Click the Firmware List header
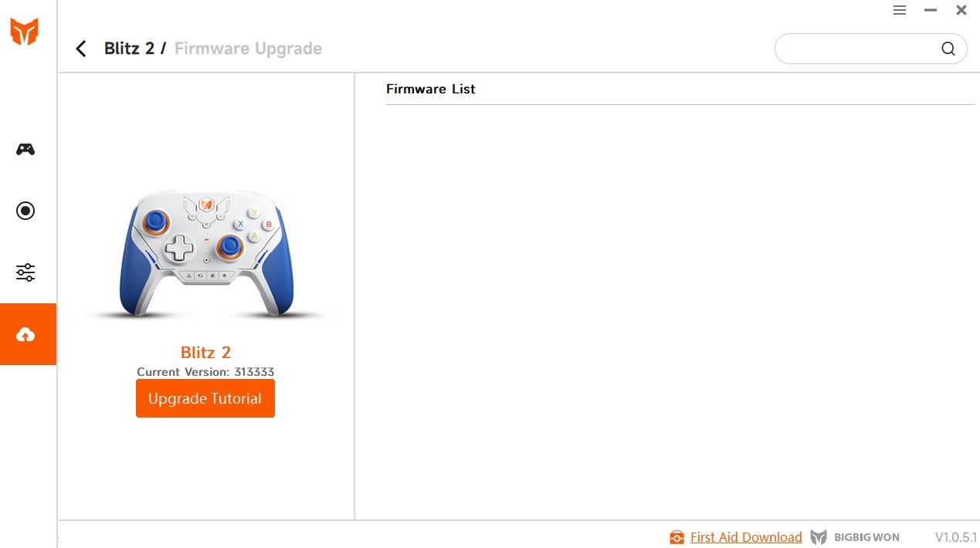The height and width of the screenshot is (548, 980). [431, 89]
